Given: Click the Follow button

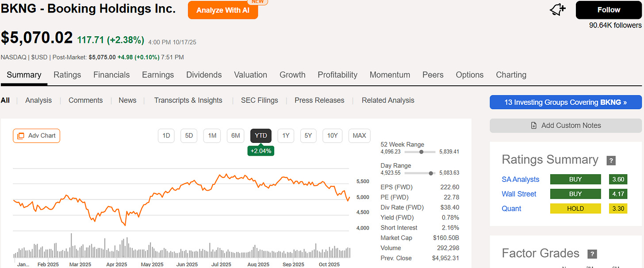Looking at the screenshot, I should [x=609, y=10].
